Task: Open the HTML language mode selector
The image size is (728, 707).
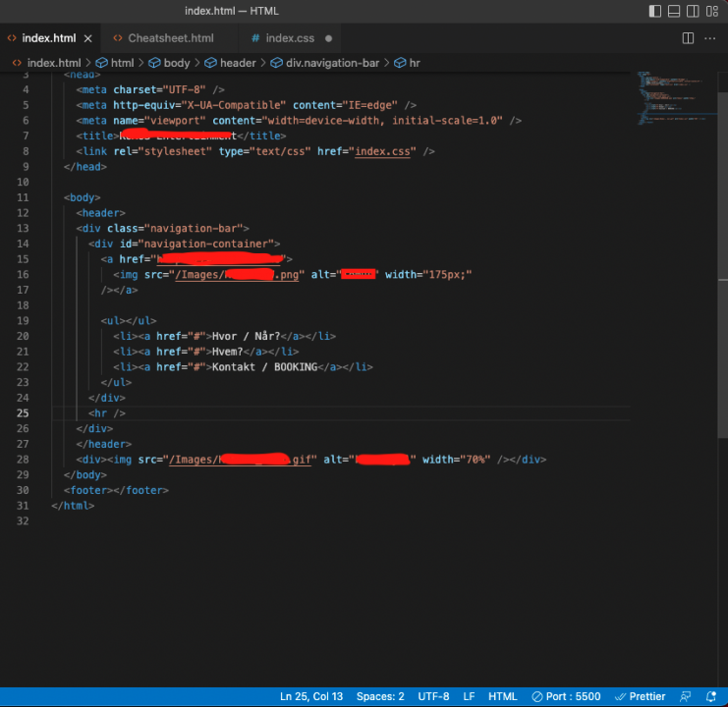Action: 503,696
